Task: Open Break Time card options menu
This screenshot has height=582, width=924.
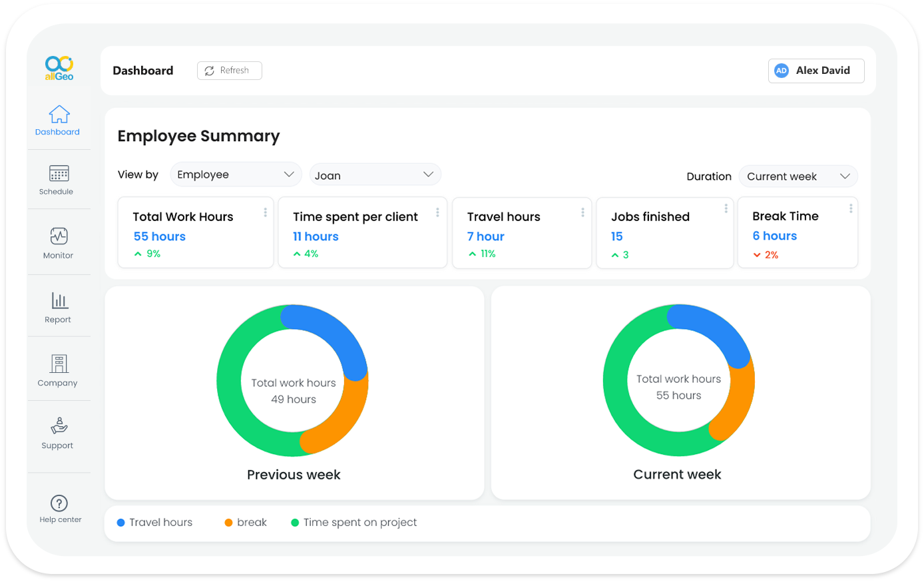Action: pos(850,209)
